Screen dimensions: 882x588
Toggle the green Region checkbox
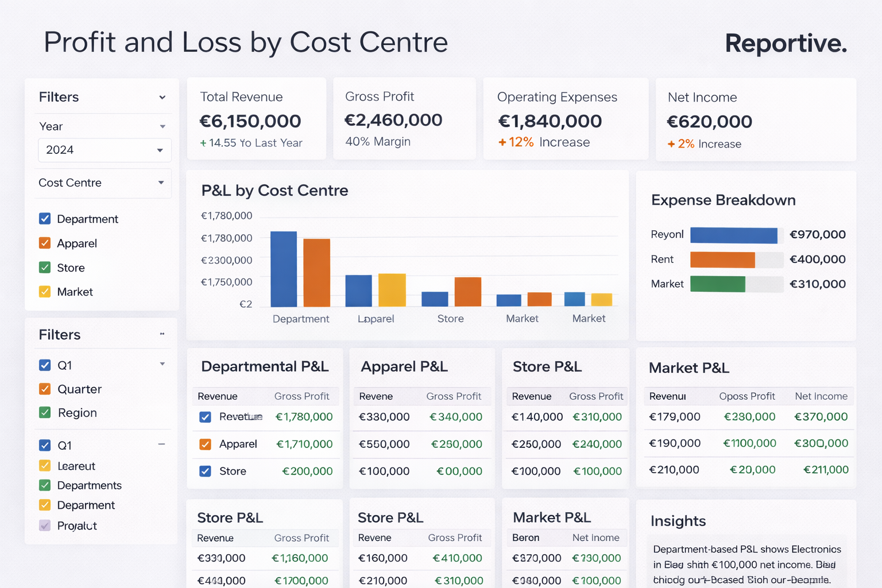coord(45,412)
